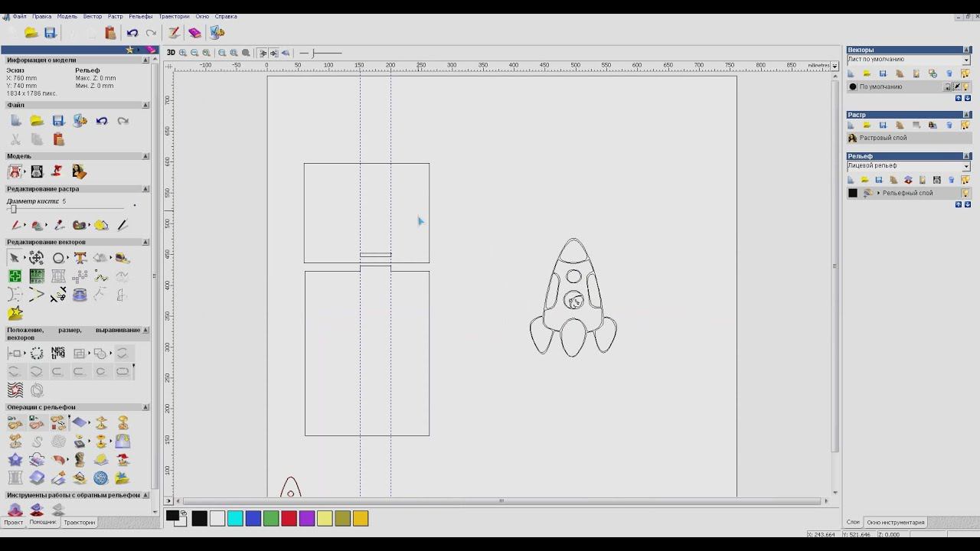
Task: Select the circle drawing tool
Action: click(x=58, y=258)
